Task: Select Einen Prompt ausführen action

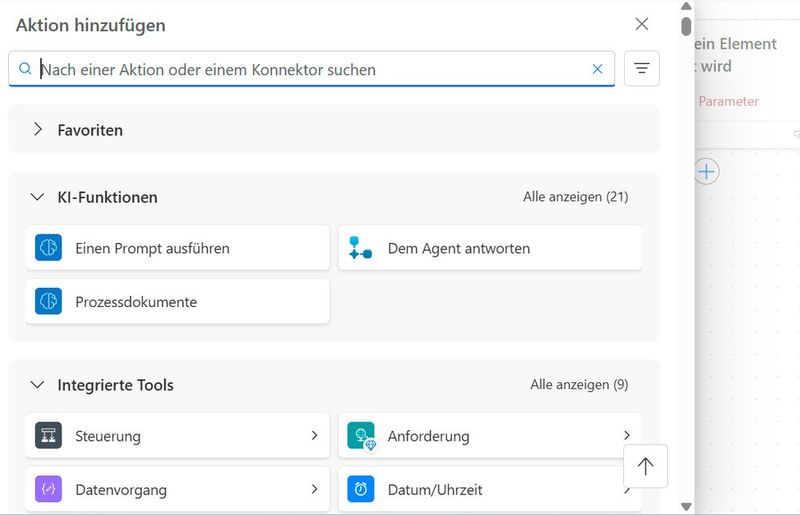Action: point(178,248)
